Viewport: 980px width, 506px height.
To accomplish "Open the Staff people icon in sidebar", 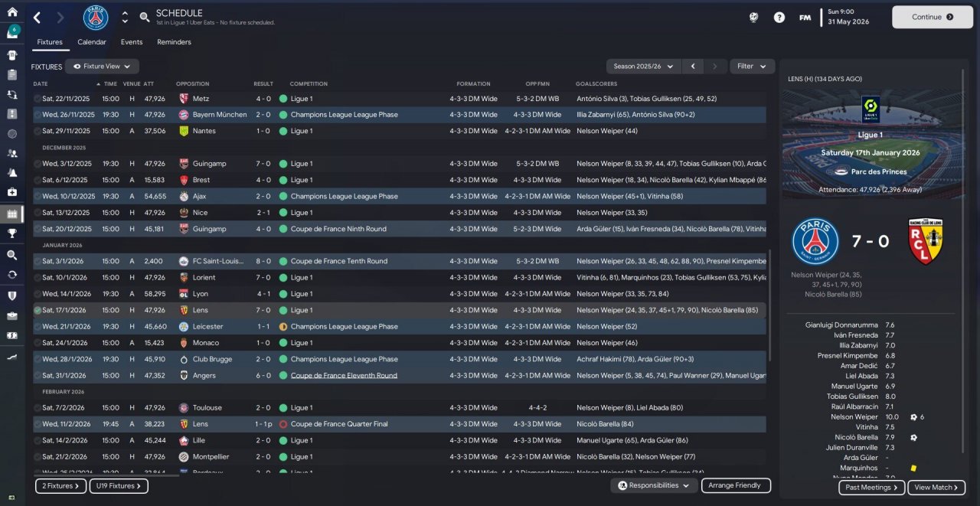I will point(12,153).
